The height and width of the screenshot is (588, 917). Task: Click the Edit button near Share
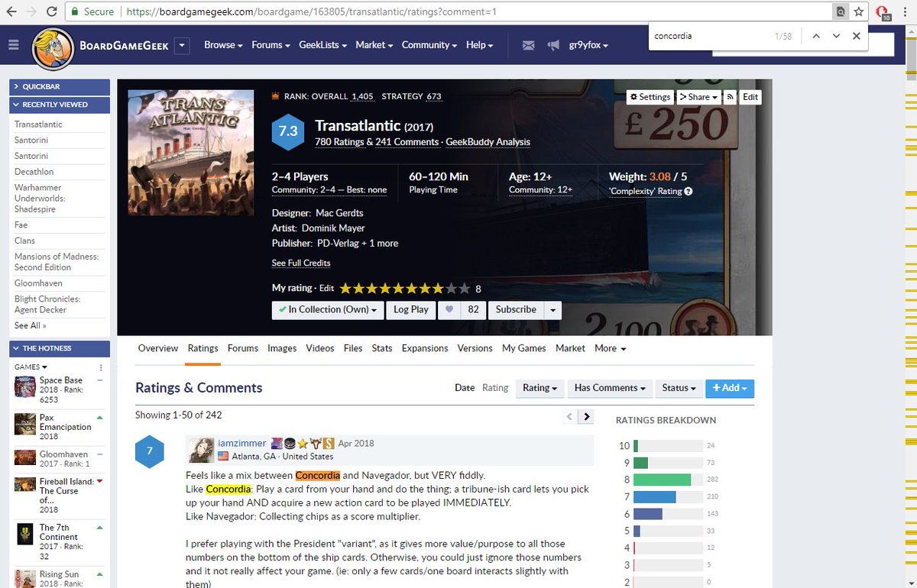(x=750, y=97)
